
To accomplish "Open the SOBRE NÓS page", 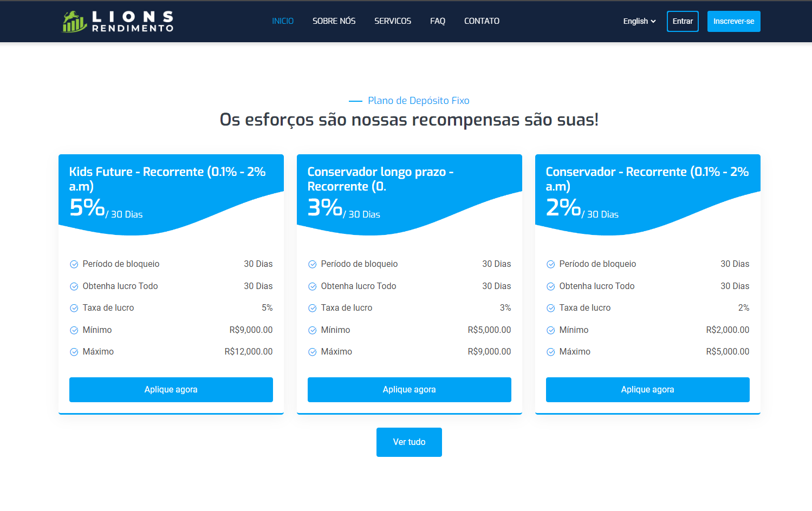I will (x=334, y=21).
